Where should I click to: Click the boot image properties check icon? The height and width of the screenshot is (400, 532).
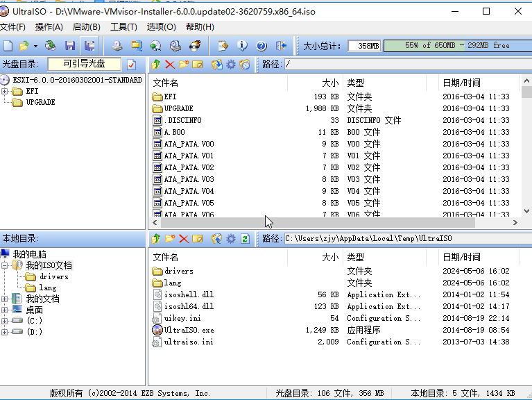coord(131,64)
